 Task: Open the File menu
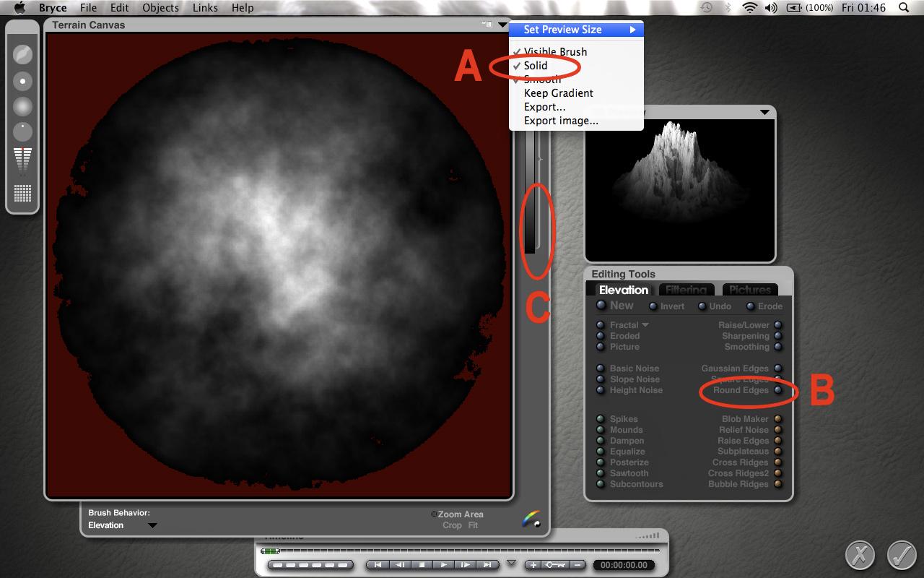89,8
